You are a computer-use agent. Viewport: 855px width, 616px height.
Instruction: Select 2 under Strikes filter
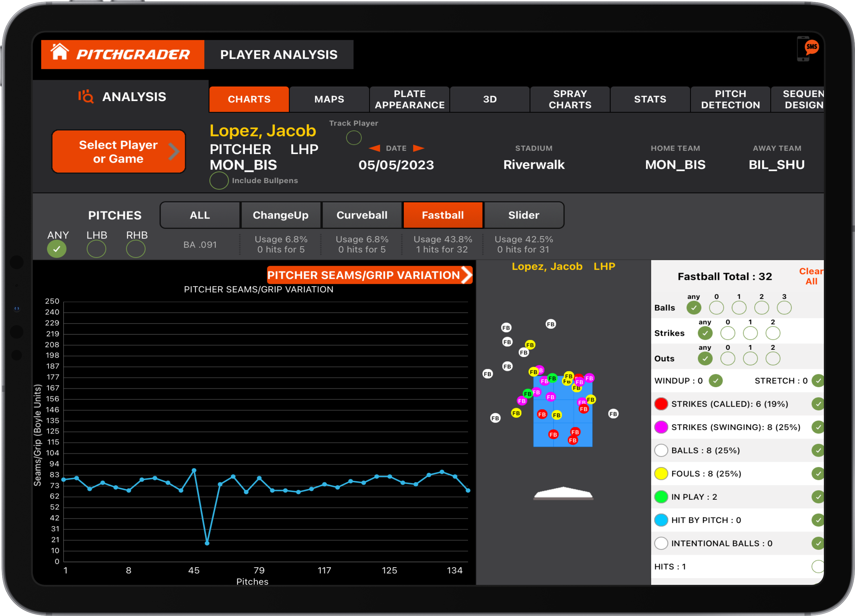[x=773, y=333]
